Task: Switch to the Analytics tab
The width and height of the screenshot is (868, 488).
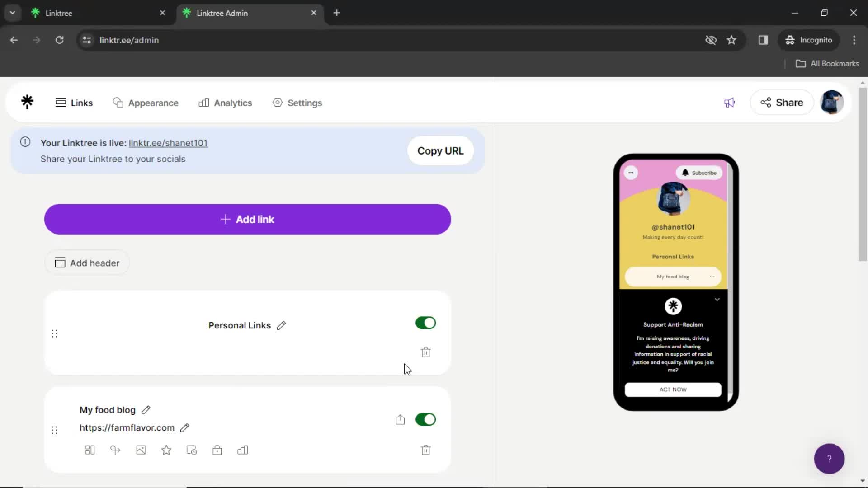Action: pos(225,103)
